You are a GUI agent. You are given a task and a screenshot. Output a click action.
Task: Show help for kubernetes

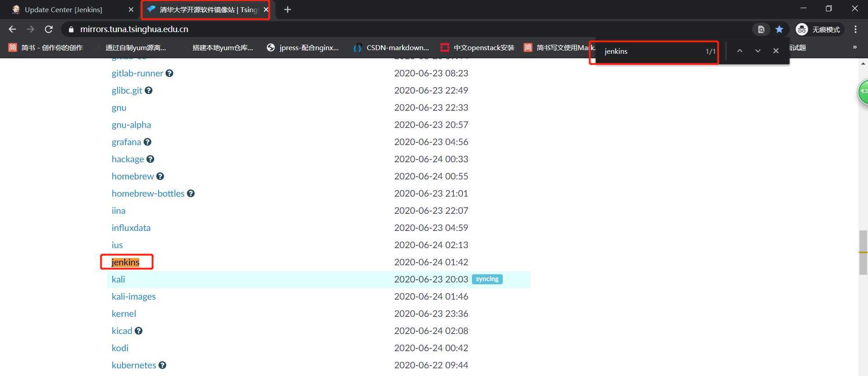click(x=162, y=365)
